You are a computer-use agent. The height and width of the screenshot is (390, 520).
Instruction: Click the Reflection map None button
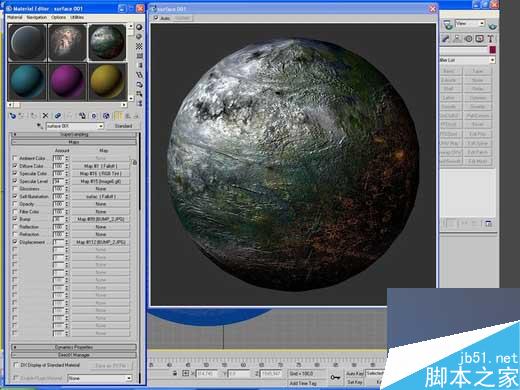pyautogui.click(x=101, y=227)
